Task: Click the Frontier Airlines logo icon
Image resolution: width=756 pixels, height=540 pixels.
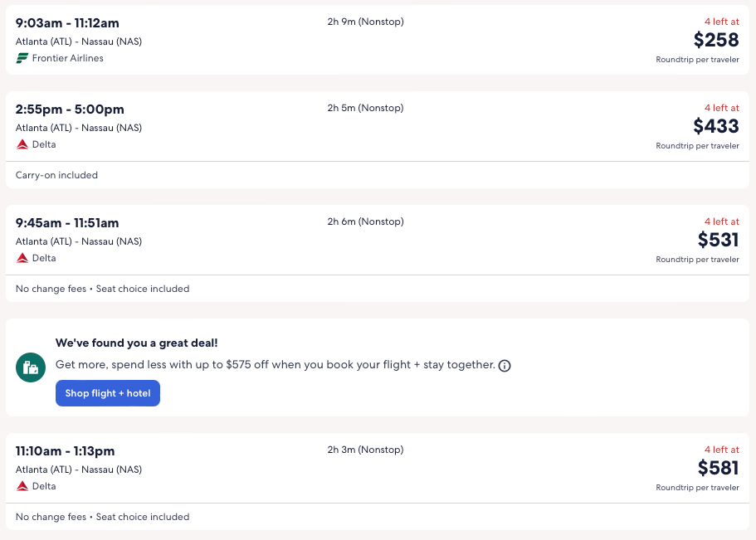Action: coord(22,58)
